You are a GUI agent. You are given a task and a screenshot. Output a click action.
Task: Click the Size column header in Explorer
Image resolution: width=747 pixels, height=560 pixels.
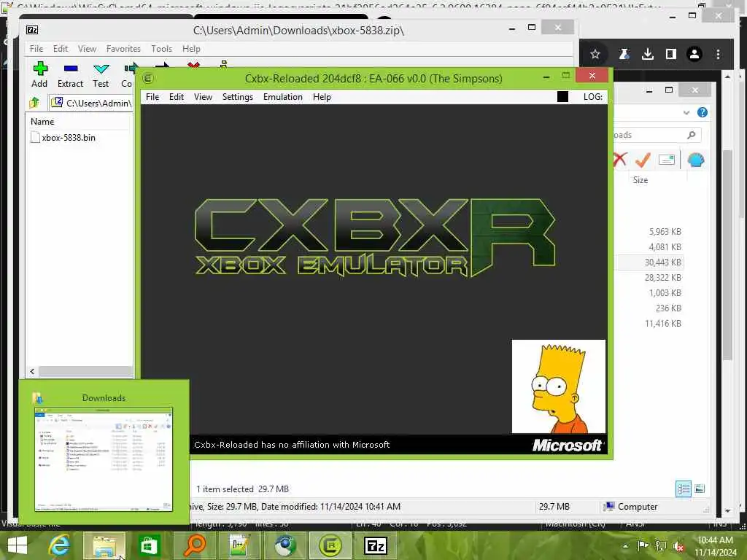pyautogui.click(x=640, y=180)
